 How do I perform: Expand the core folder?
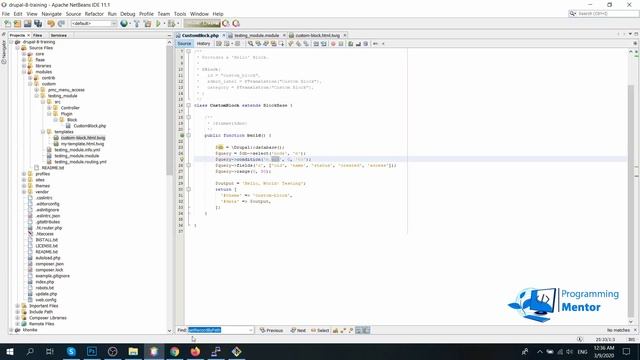pyautogui.click(x=24, y=54)
